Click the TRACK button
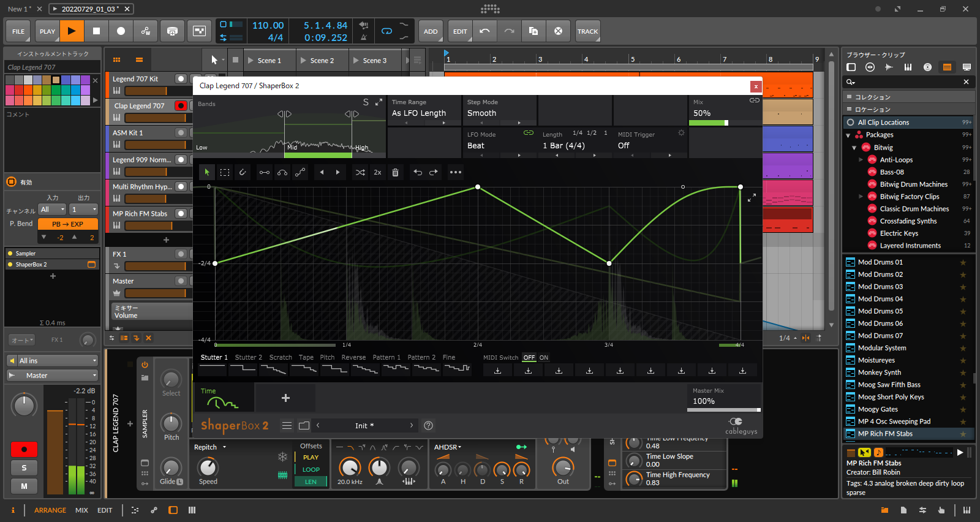Screen dimensions: 980x522 587,31
